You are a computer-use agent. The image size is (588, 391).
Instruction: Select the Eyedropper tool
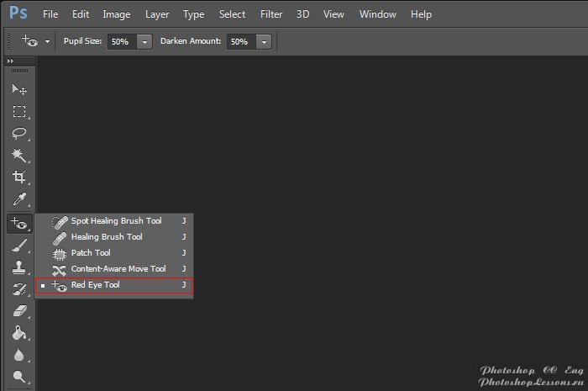pyautogui.click(x=18, y=200)
